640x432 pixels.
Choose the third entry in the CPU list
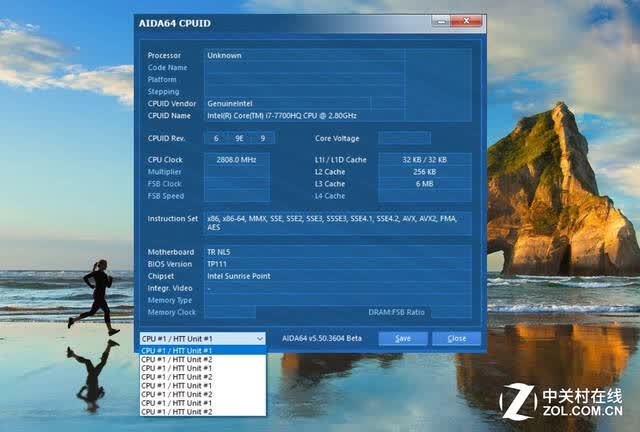coord(203,368)
